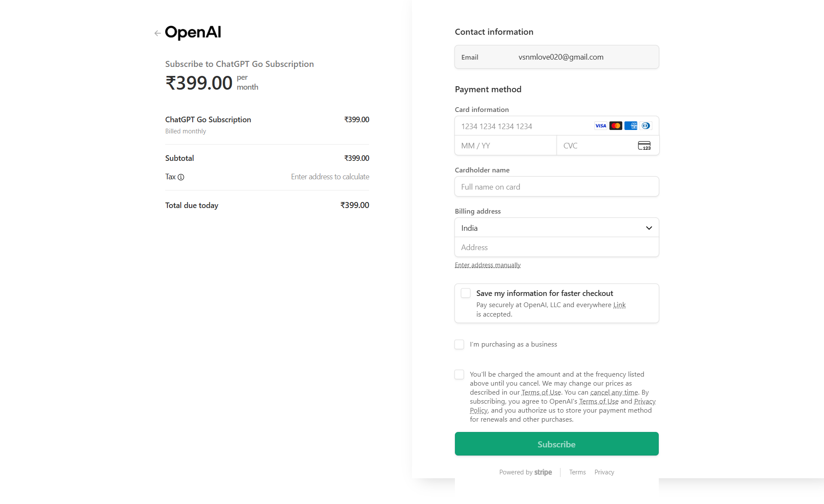Image resolution: width=824 pixels, height=504 pixels.
Task: Click the Subscribe button
Action: click(557, 444)
